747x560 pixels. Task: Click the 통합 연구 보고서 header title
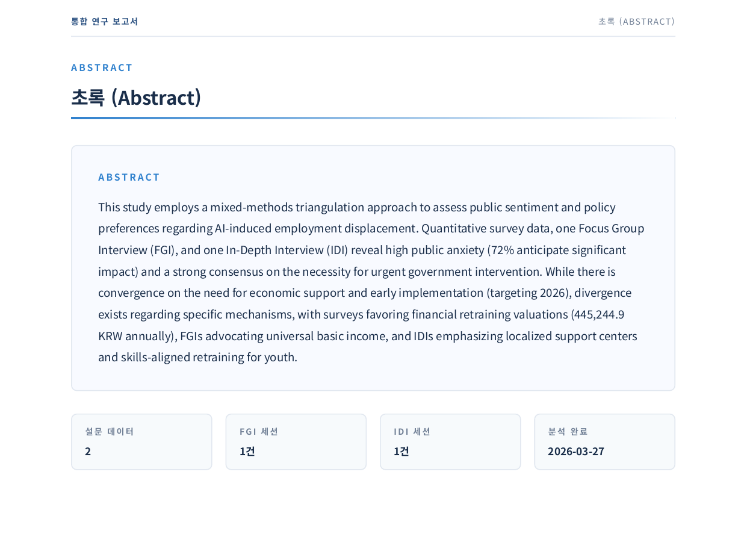pos(104,21)
